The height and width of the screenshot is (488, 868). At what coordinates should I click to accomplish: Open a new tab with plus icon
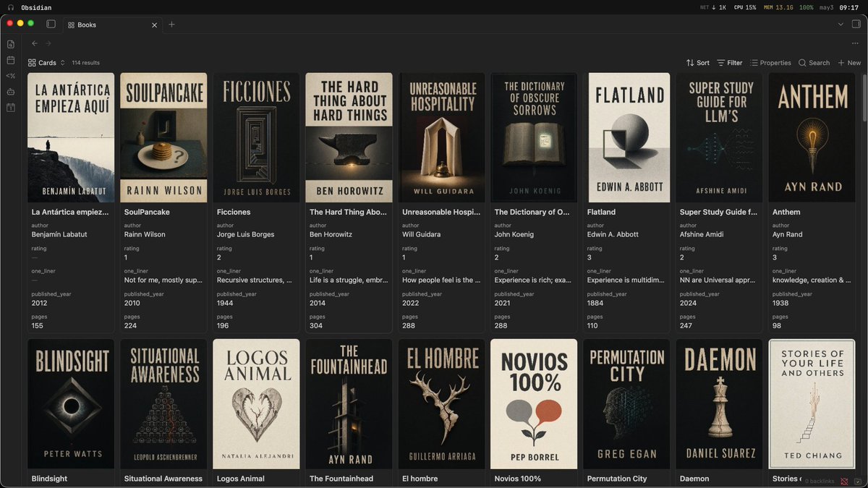pyautogui.click(x=171, y=25)
